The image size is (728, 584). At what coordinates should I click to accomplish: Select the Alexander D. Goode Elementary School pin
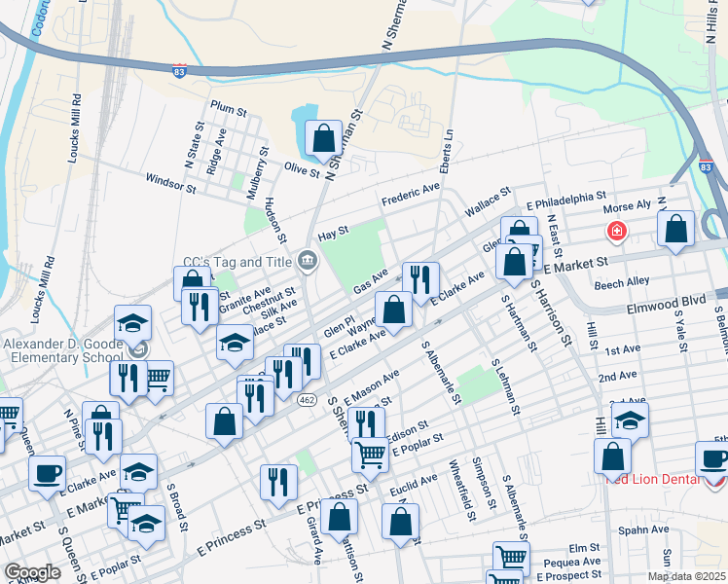pos(139,349)
